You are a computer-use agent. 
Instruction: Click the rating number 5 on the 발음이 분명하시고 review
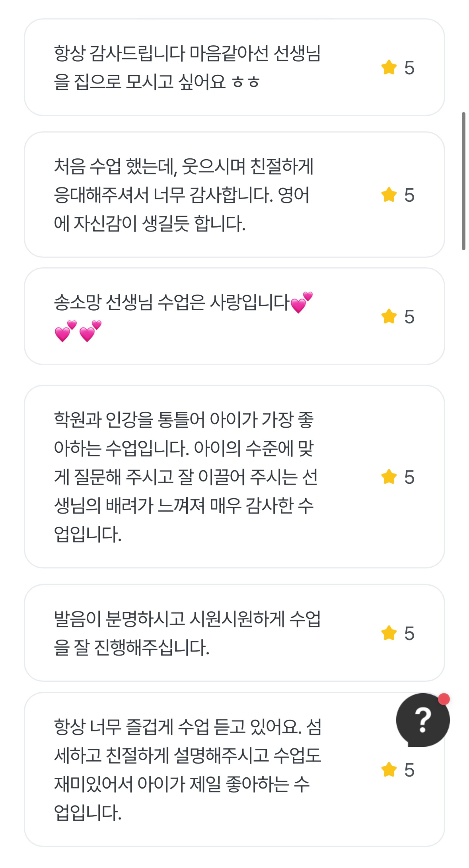[409, 633]
